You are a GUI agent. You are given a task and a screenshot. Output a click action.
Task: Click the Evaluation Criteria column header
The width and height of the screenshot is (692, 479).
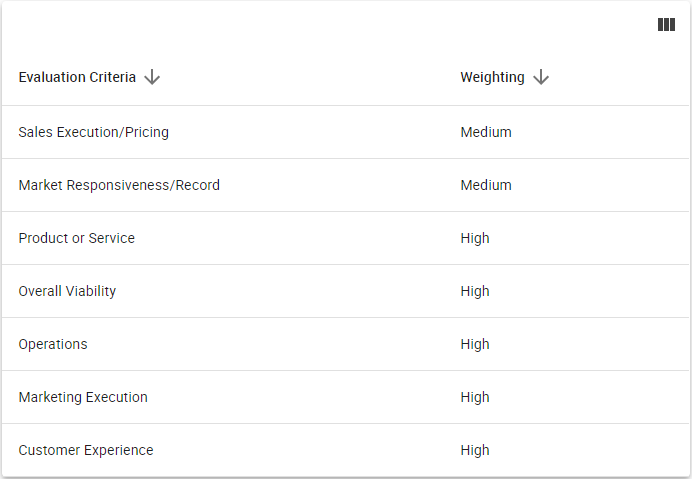[x=77, y=77]
